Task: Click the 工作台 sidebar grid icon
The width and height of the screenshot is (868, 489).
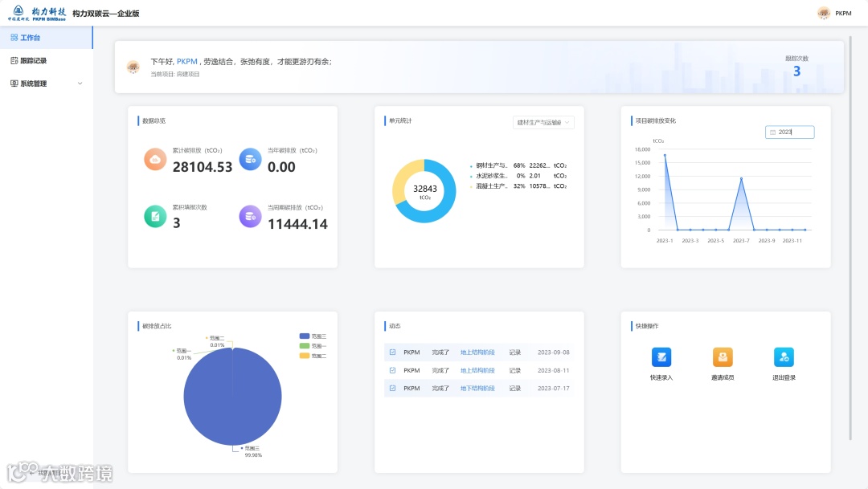Action: (14, 38)
